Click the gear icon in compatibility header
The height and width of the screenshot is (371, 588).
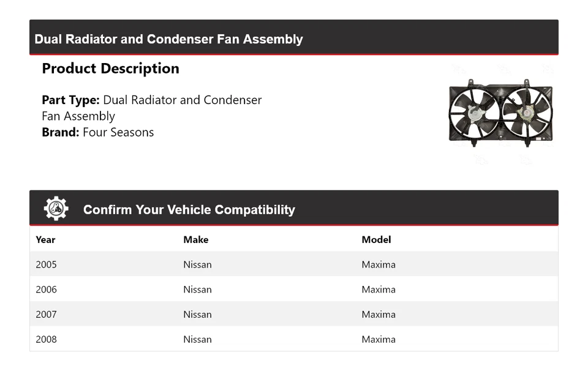(x=56, y=209)
